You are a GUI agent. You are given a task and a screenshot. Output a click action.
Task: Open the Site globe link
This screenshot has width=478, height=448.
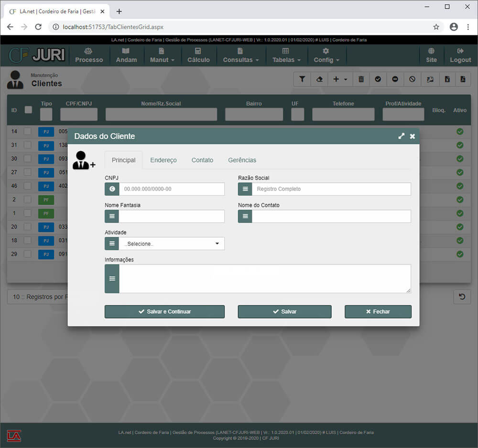[431, 55]
